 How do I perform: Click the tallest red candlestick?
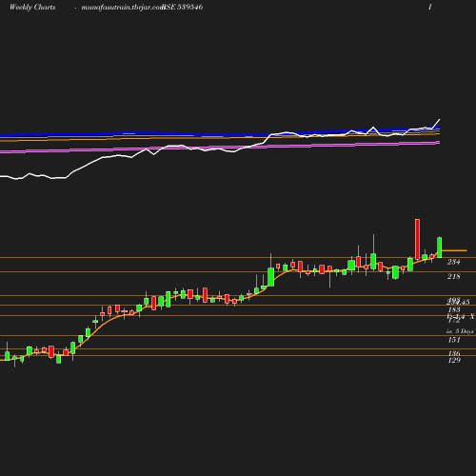pos(417,239)
